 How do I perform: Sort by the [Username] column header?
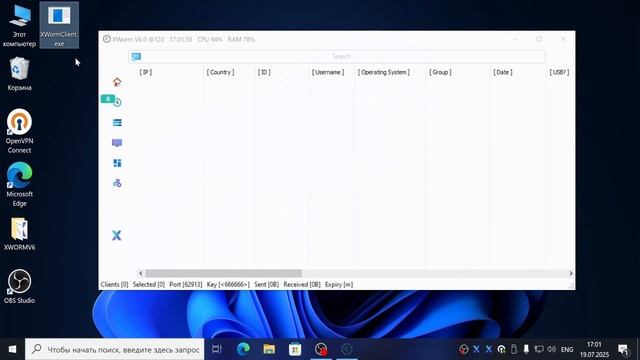pyautogui.click(x=328, y=72)
